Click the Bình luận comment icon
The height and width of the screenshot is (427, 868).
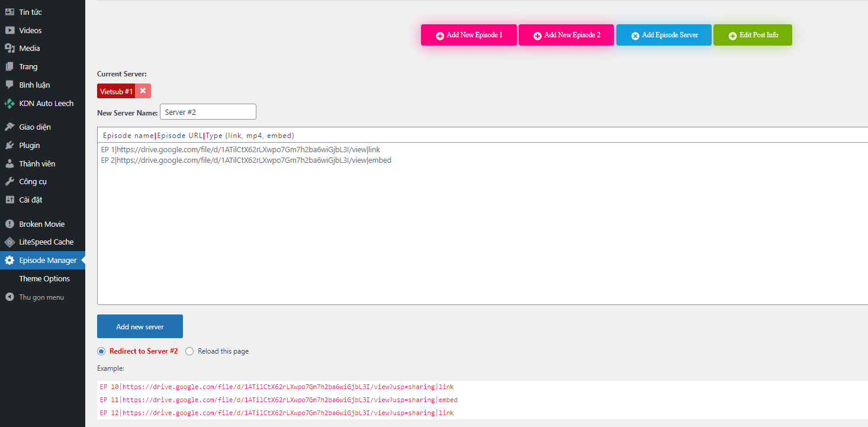tap(9, 85)
